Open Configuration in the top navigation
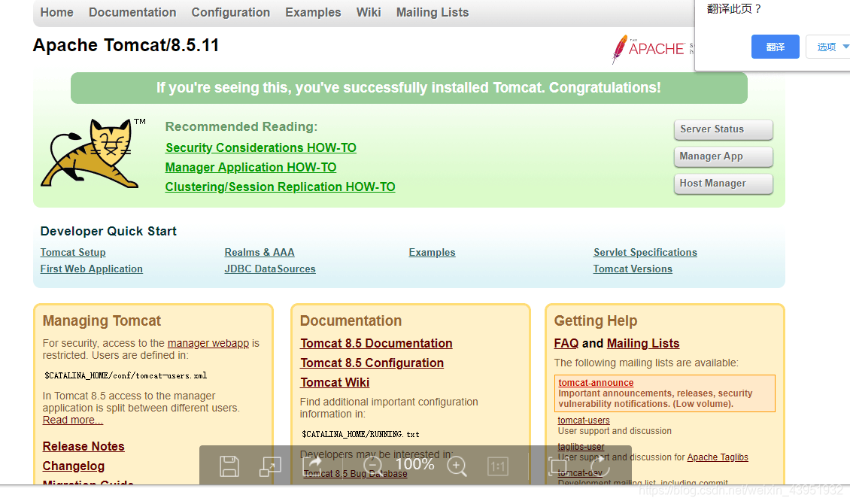 (x=230, y=13)
